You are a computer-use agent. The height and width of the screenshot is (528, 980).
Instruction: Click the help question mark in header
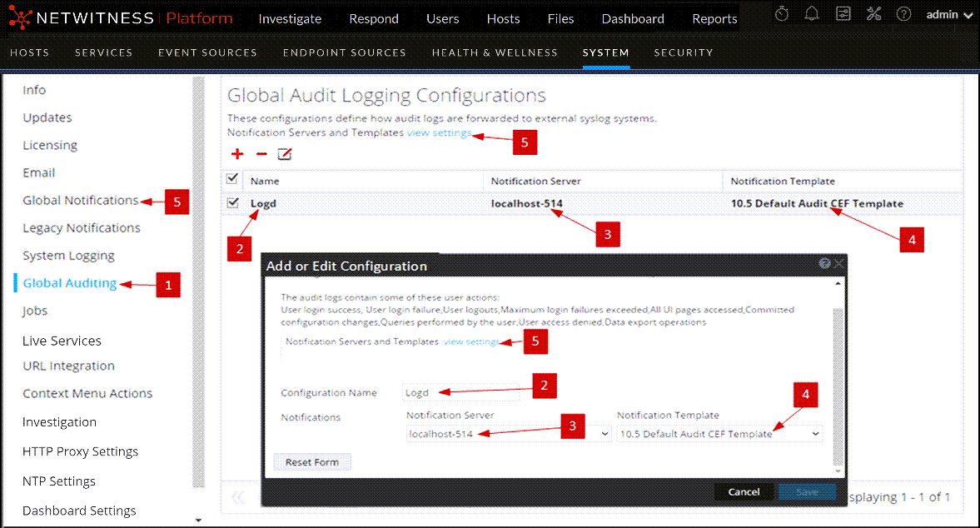click(903, 15)
